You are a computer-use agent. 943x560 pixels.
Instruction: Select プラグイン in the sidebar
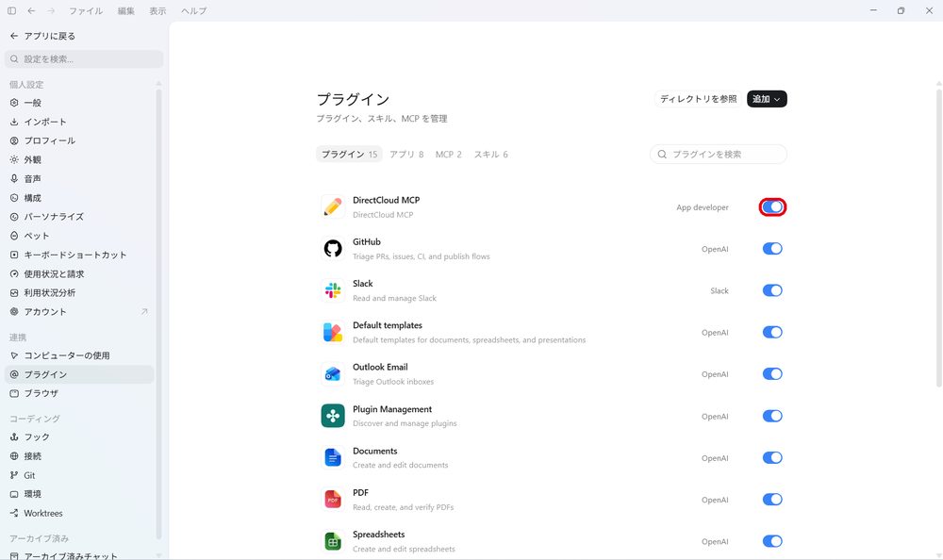point(79,374)
